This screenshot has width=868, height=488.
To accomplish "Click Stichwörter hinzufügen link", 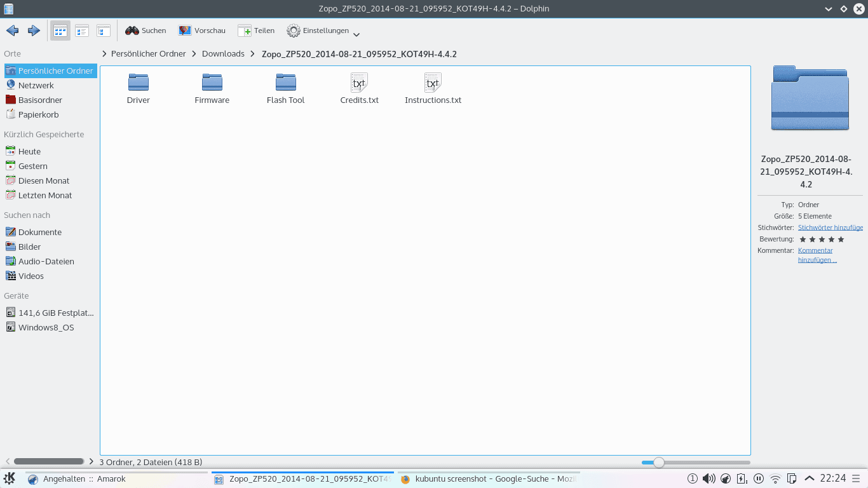I will (x=831, y=227).
